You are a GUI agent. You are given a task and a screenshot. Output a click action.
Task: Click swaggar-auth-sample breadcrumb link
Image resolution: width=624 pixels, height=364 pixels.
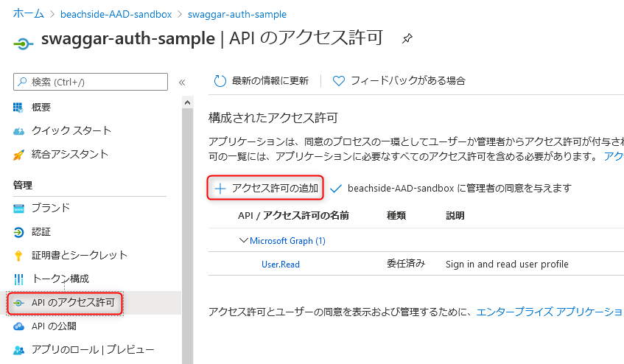click(x=237, y=14)
